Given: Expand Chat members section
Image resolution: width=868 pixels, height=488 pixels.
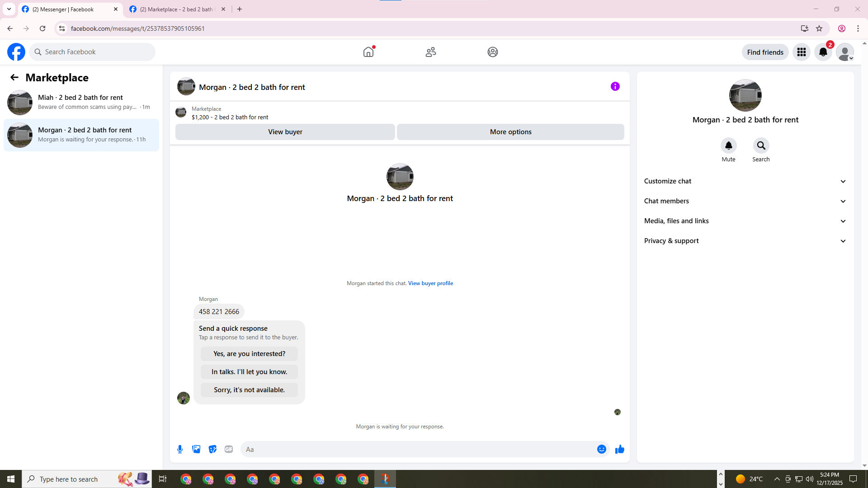Looking at the screenshot, I should click(x=745, y=201).
